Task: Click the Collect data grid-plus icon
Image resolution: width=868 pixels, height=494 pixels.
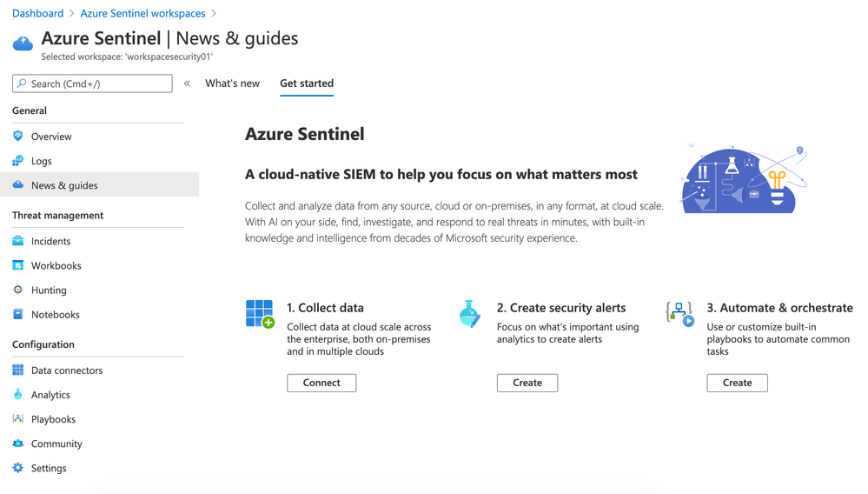Action: pos(260,314)
